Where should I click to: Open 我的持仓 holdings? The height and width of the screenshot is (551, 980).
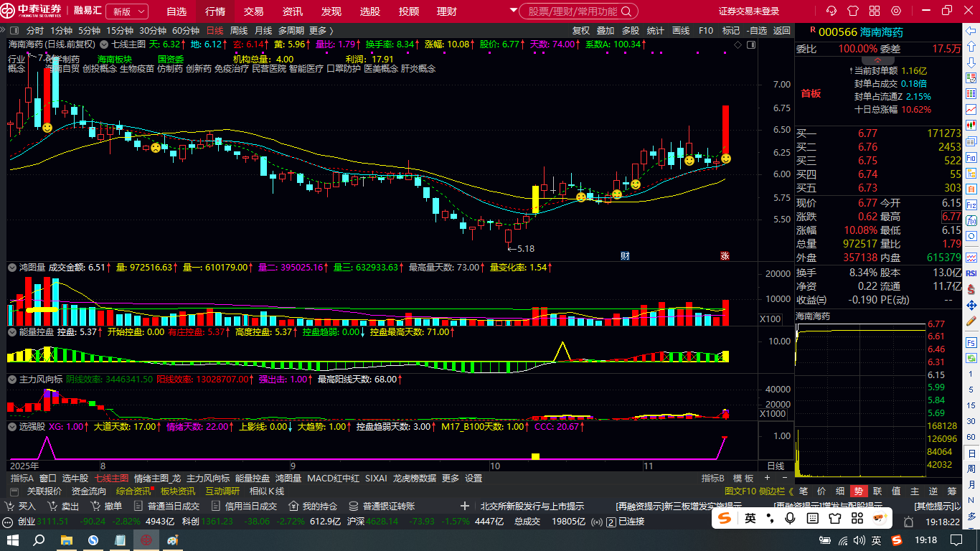point(313,506)
